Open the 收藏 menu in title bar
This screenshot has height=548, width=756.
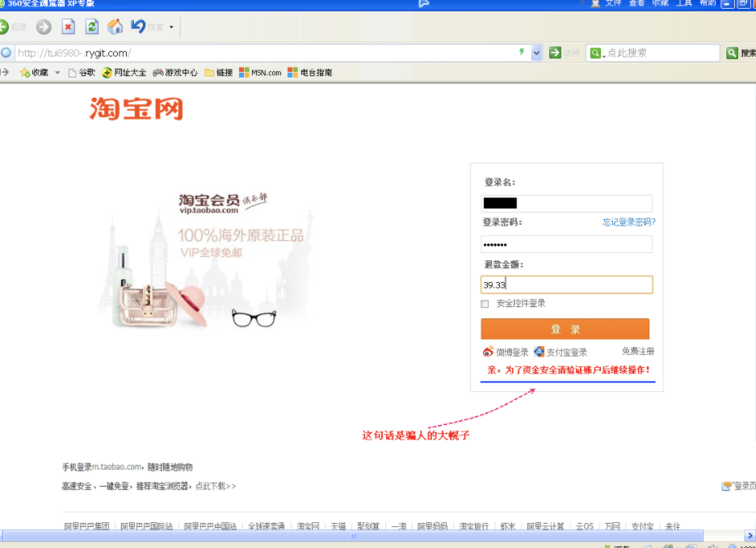click(660, 3)
